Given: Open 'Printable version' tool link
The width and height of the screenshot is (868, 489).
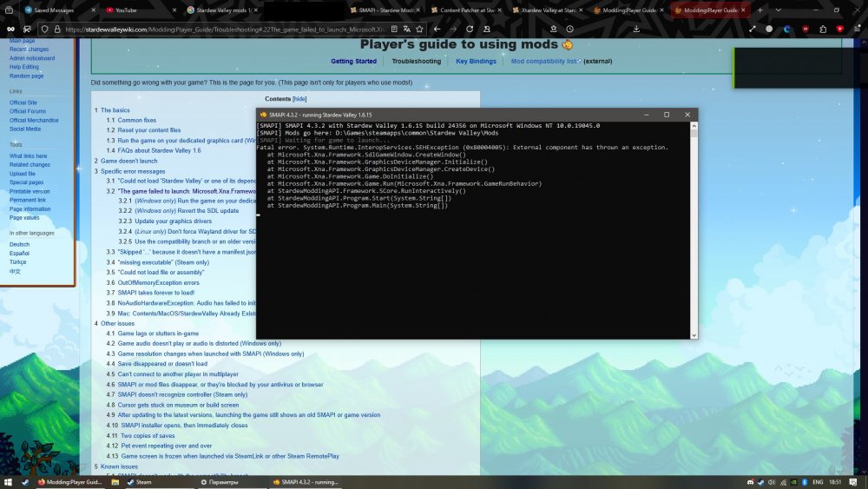Looking at the screenshot, I should [x=30, y=191].
